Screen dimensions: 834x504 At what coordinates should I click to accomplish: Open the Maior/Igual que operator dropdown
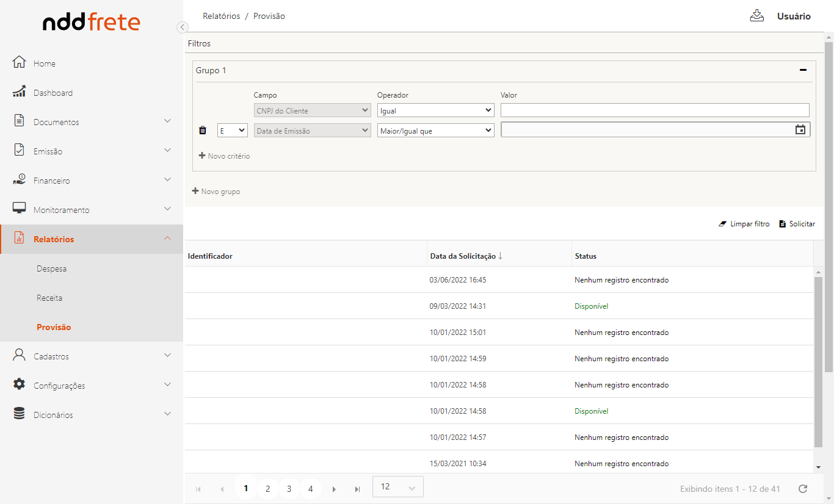click(435, 131)
